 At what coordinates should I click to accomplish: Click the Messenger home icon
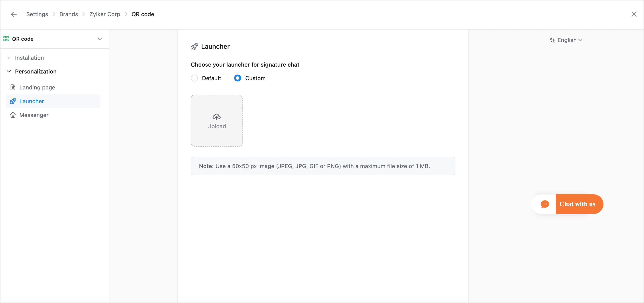click(x=13, y=115)
